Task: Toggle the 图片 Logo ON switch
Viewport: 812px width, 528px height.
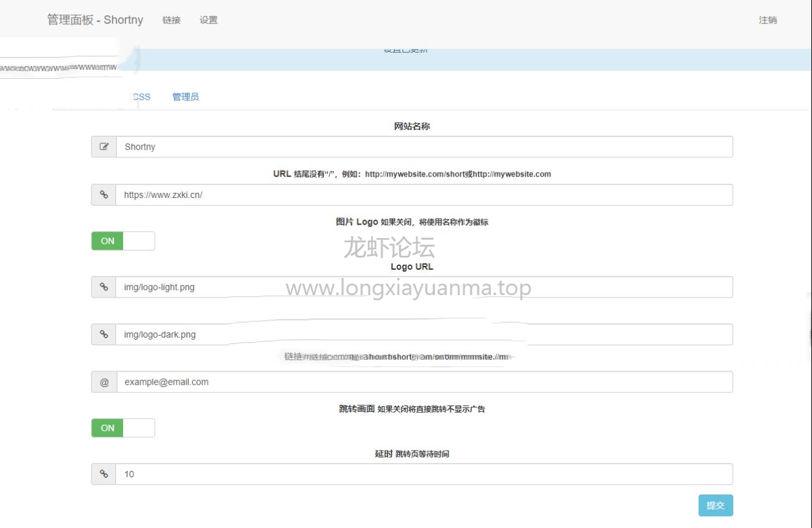Action: pos(123,241)
